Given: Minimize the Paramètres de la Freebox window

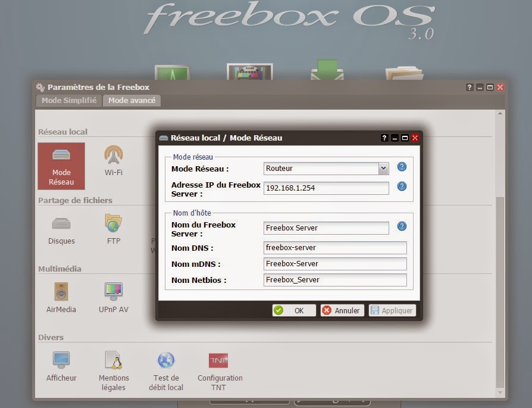Looking at the screenshot, I should coord(480,88).
